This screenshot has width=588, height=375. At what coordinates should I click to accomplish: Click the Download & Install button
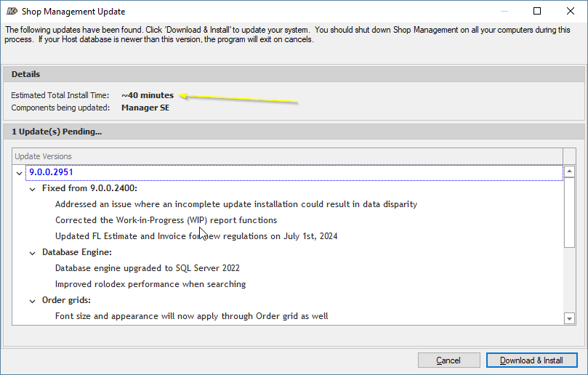coord(532,360)
